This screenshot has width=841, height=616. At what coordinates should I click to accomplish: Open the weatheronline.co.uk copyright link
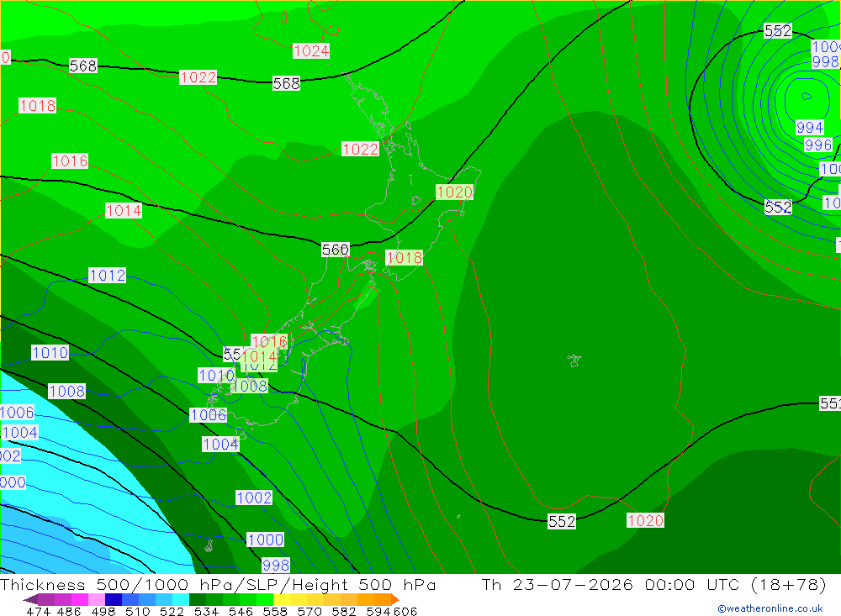[770, 608]
